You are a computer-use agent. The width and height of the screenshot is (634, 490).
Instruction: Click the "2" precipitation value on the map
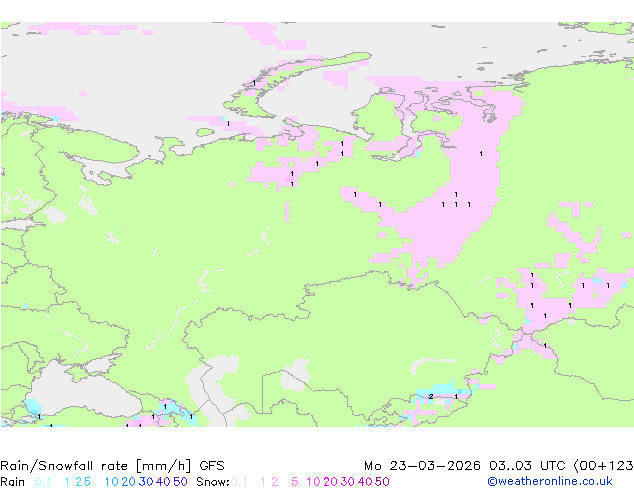(x=431, y=397)
